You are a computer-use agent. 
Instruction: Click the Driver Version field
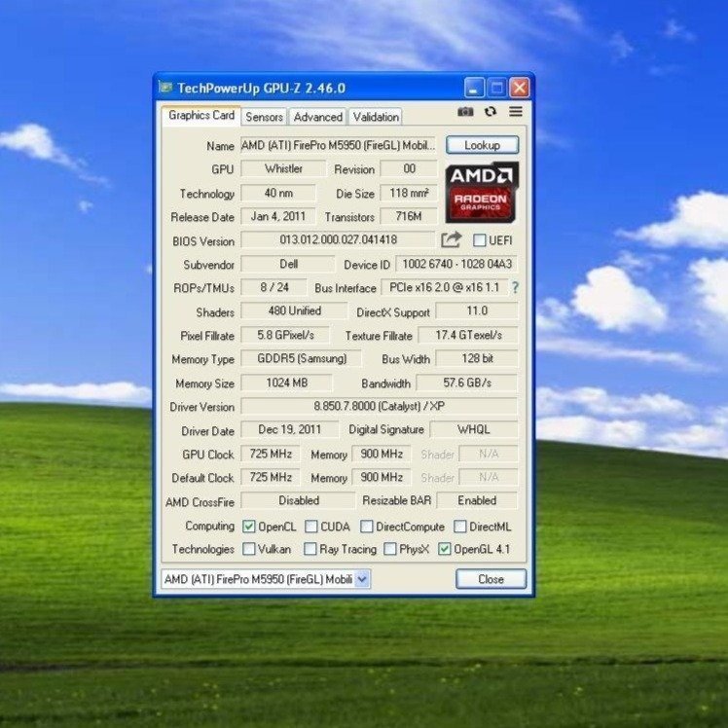click(379, 407)
